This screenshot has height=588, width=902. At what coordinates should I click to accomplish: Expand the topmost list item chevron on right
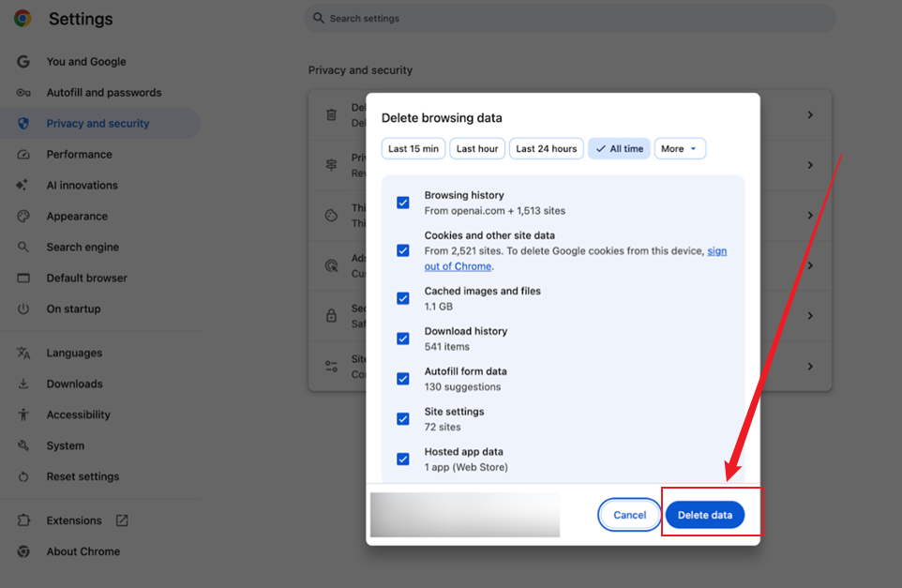[810, 113]
